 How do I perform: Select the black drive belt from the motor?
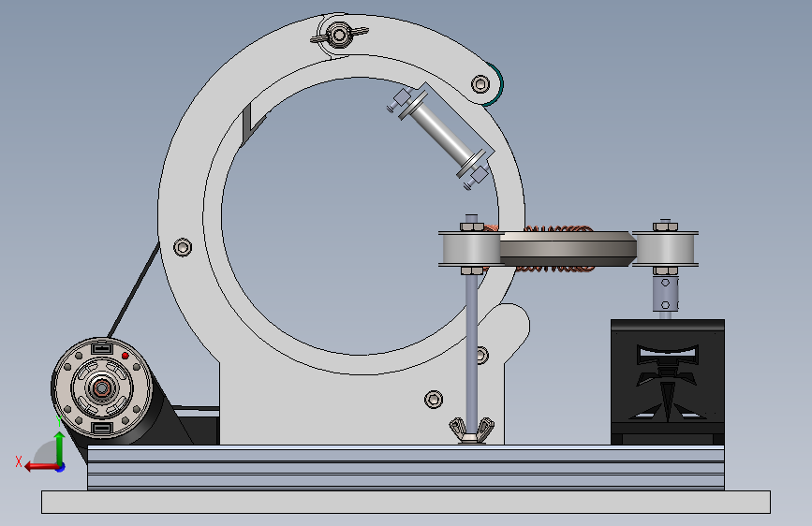click(134, 290)
